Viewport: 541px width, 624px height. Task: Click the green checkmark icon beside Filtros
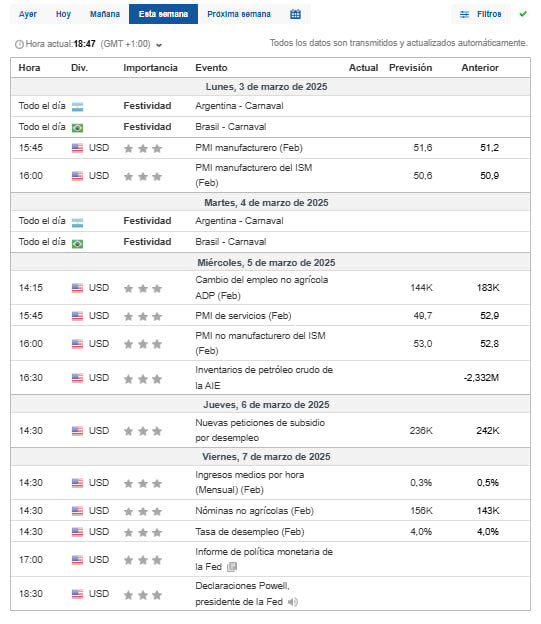[x=523, y=14]
